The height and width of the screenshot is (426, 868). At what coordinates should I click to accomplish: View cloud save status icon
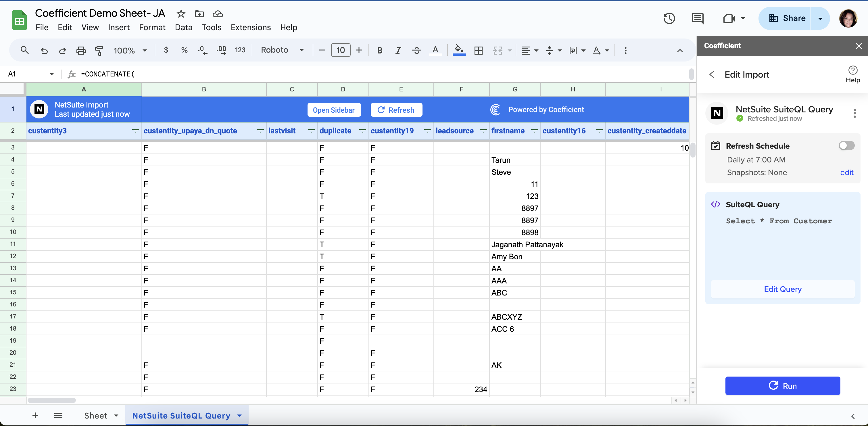(218, 14)
